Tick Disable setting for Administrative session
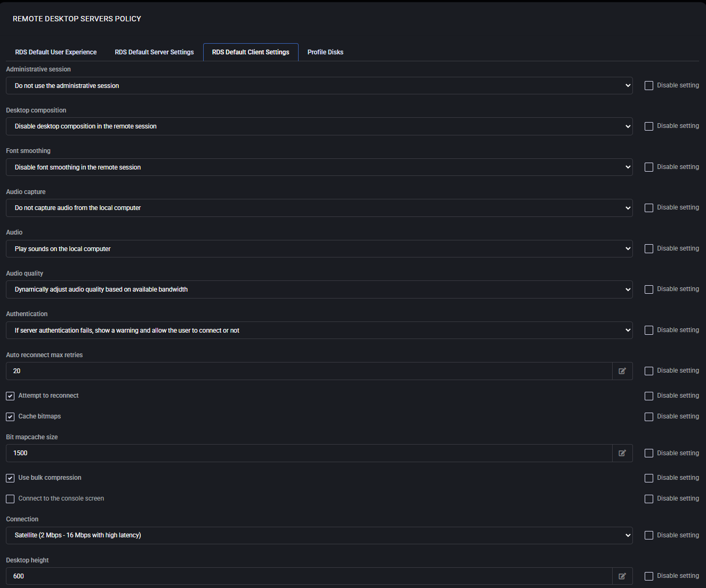The height and width of the screenshot is (588, 706). [x=649, y=86]
